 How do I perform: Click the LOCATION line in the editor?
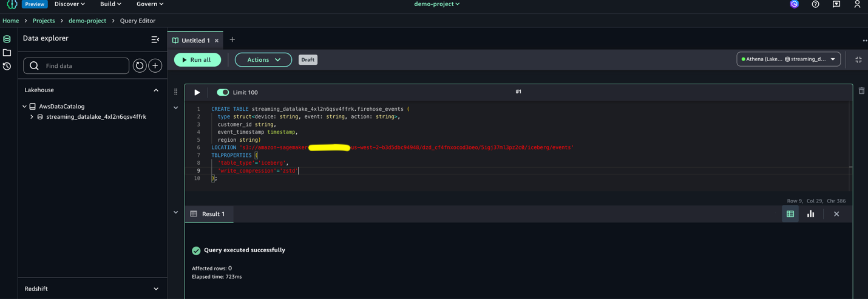tap(392, 147)
